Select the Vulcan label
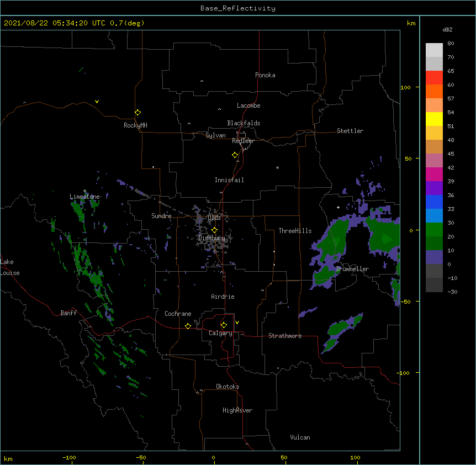Image resolution: width=476 pixels, height=465 pixels. pyautogui.click(x=300, y=437)
